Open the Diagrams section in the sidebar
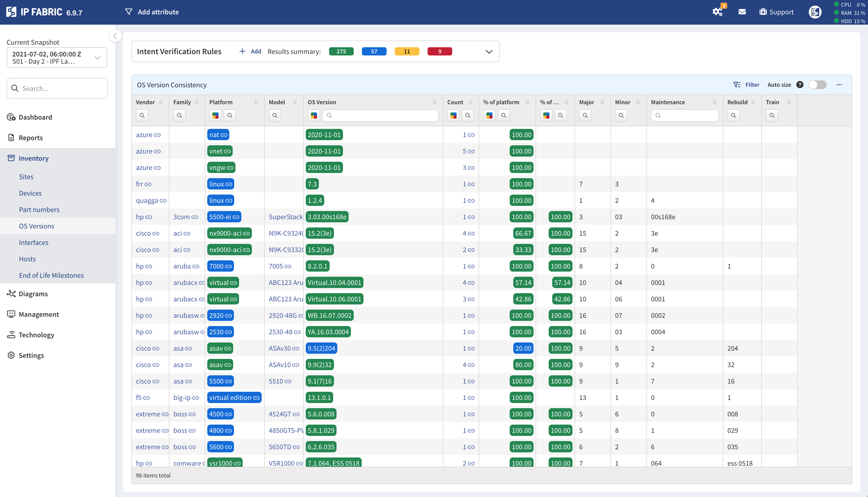This screenshot has height=497, width=868. pyautogui.click(x=33, y=294)
